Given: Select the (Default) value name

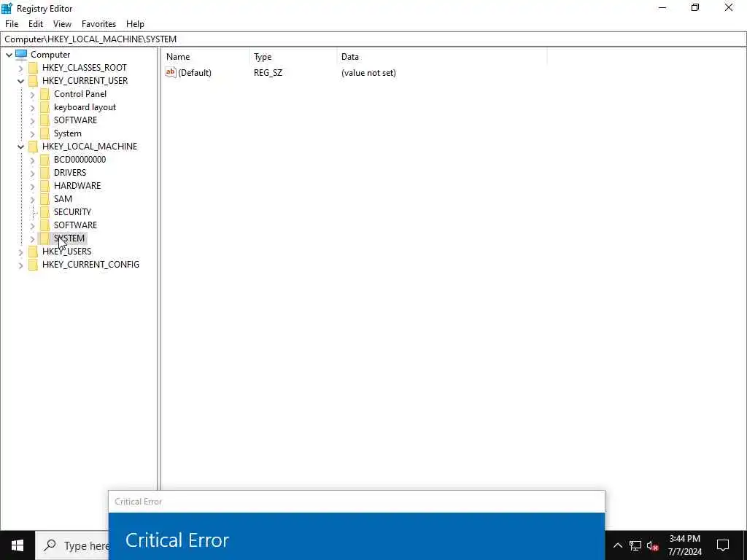Looking at the screenshot, I should [x=195, y=72].
